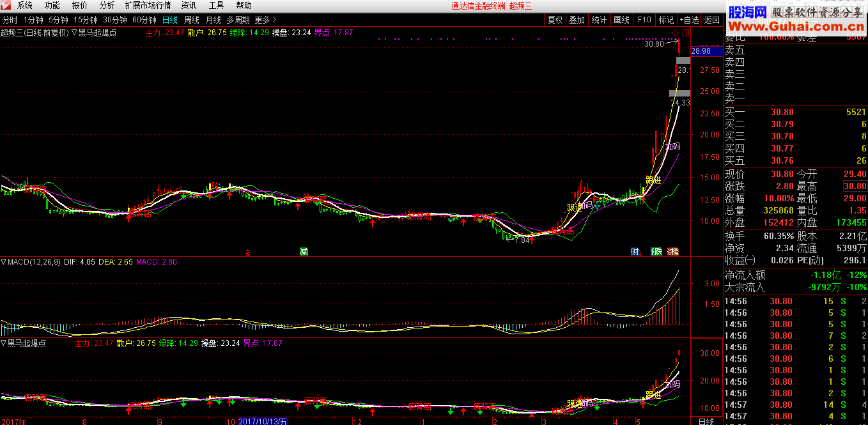Open the 报价 menu

[80, 5]
